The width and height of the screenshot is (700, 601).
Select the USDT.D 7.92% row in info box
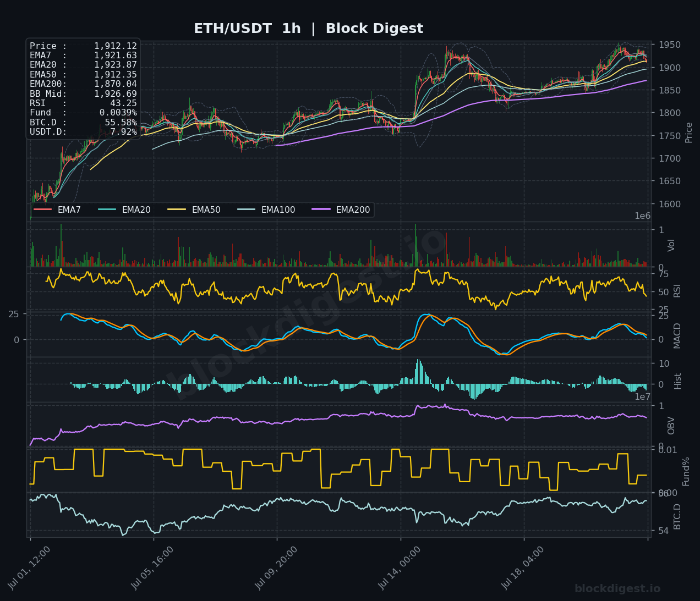(x=83, y=132)
